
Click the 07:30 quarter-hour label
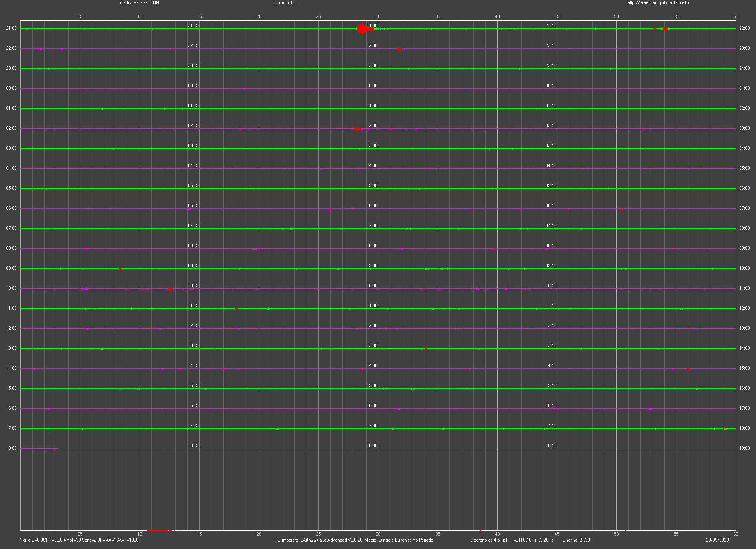pos(372,225)
